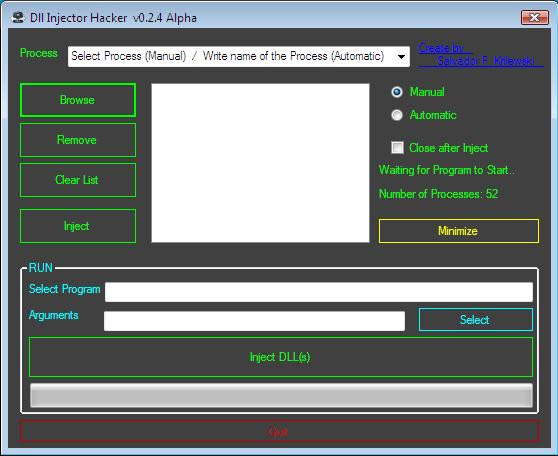This screenshot has height=456, width=558.
Task: Click the cyan Select button
Action: [476, 320]
